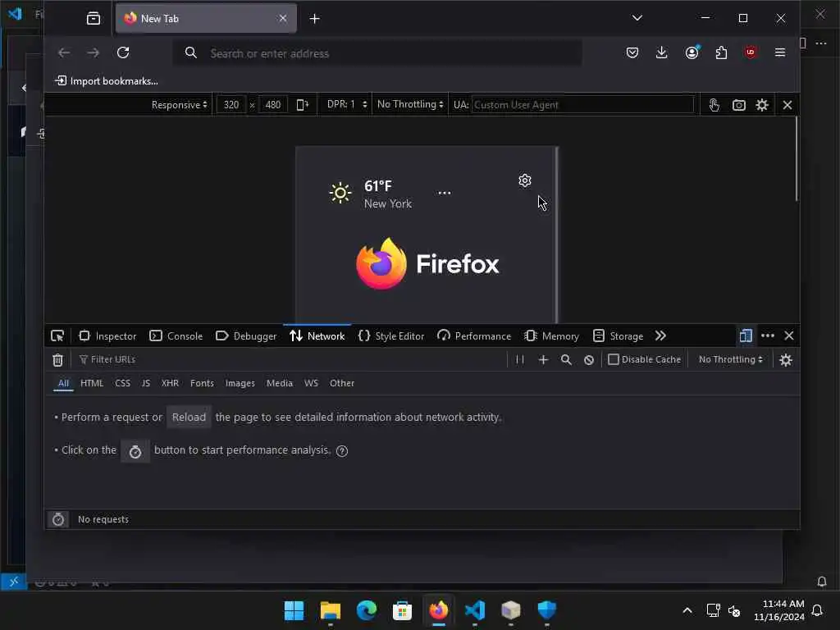Open Network panel settings gear
The height and width of the screenshot is (630, 840).
pos(785,360)
